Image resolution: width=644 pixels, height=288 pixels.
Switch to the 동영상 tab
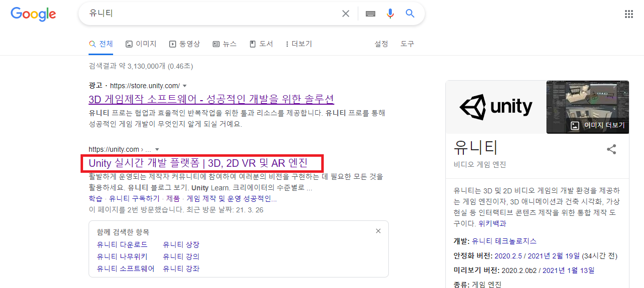[185, 44]
